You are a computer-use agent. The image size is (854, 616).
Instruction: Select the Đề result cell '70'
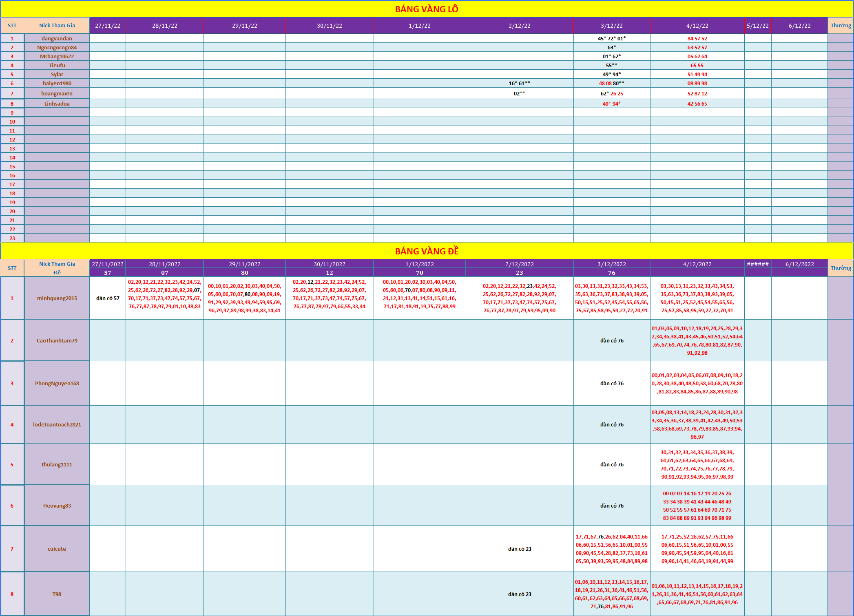pyautogui.click(x=420, y=272)
